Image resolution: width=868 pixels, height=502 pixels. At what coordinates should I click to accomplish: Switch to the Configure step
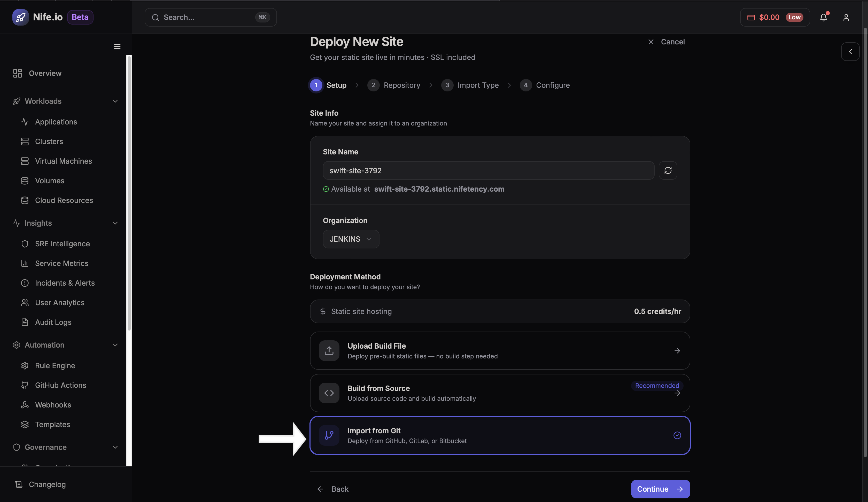545,85
